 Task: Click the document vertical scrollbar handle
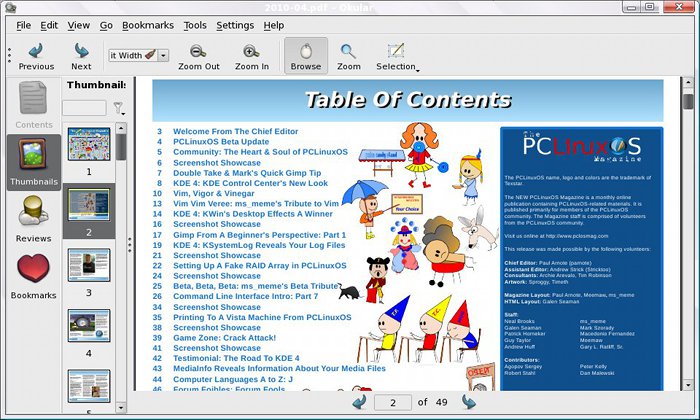688,101
